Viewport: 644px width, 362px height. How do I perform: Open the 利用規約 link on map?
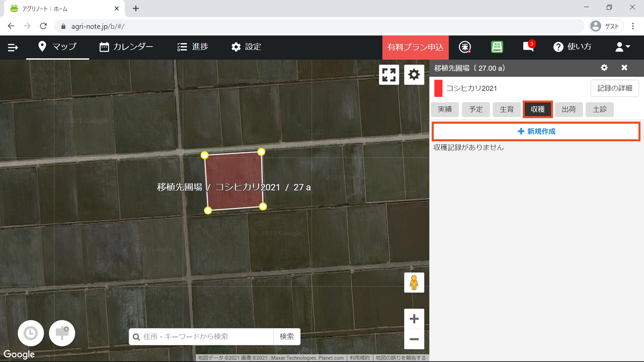point(360,358)
